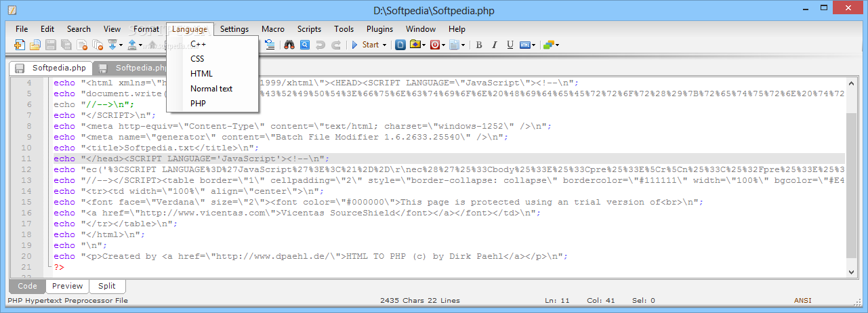Click the red Opera browser icon

point(435,45)
